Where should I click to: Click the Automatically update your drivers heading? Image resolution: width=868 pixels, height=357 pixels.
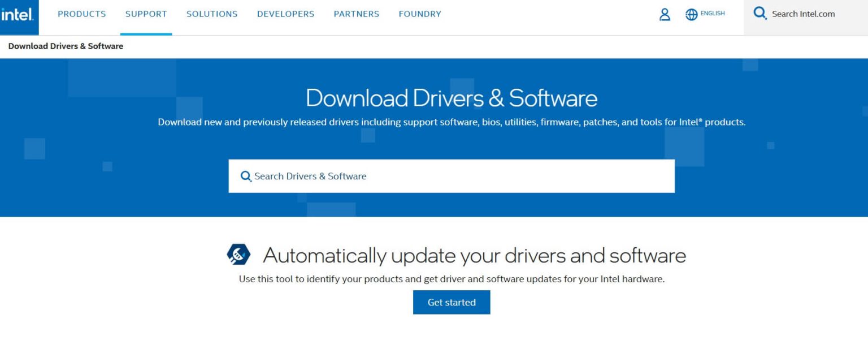[x=475, y=255]
